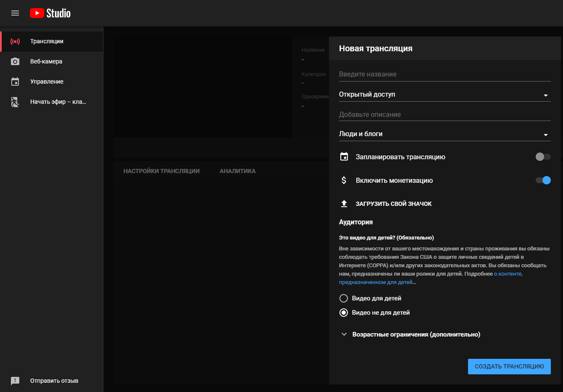Select 'Видео для детей' radio button
Image resolution: width=563 pixels, height=392 pixels.
point(344,298)
